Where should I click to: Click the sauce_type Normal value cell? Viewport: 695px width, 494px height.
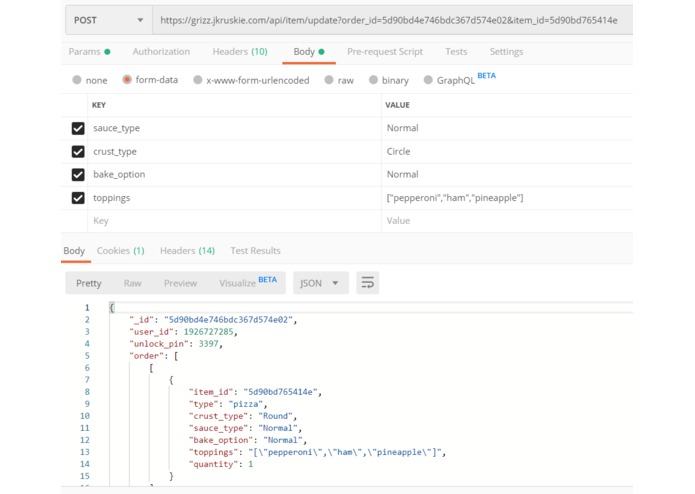click(x=507, y=128)
